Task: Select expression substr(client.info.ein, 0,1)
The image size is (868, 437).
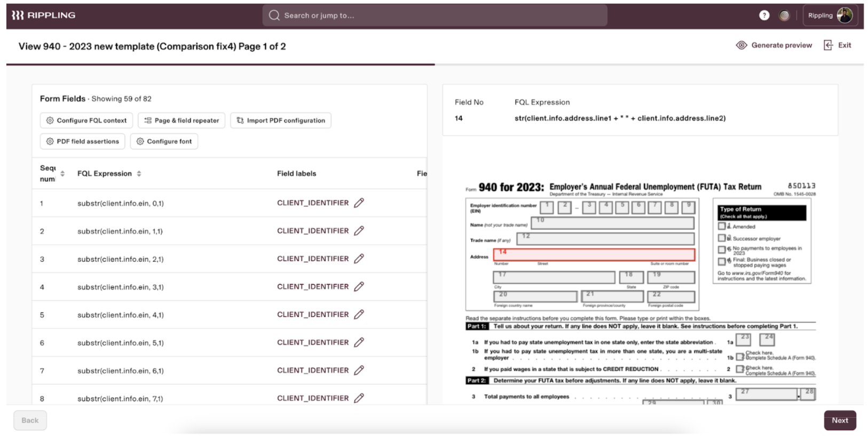Action: point(121,204)
